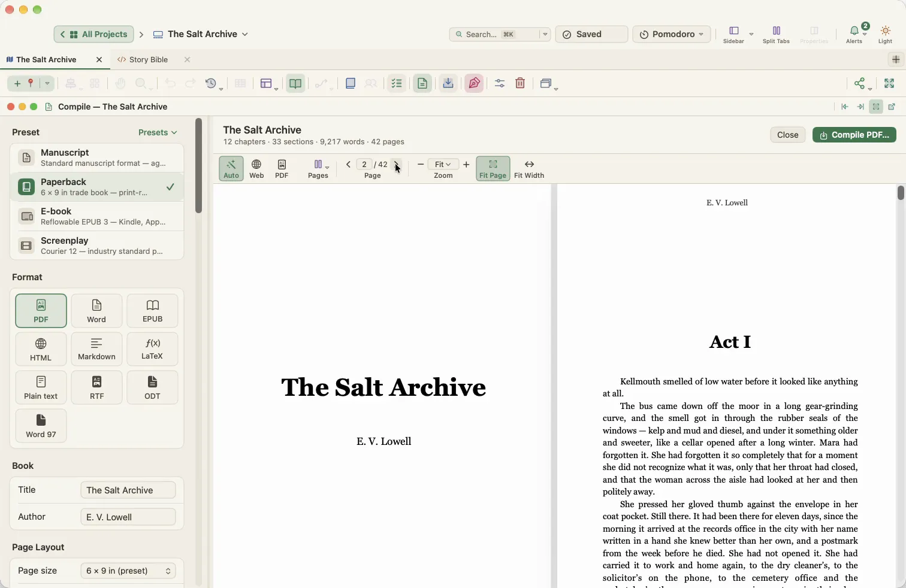
Task: Switch theme using the Light sun icon
Action: click(885, 34)
